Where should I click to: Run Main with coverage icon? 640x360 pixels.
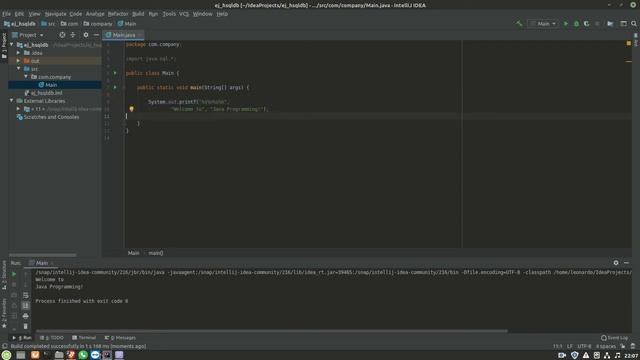(587, 24)
